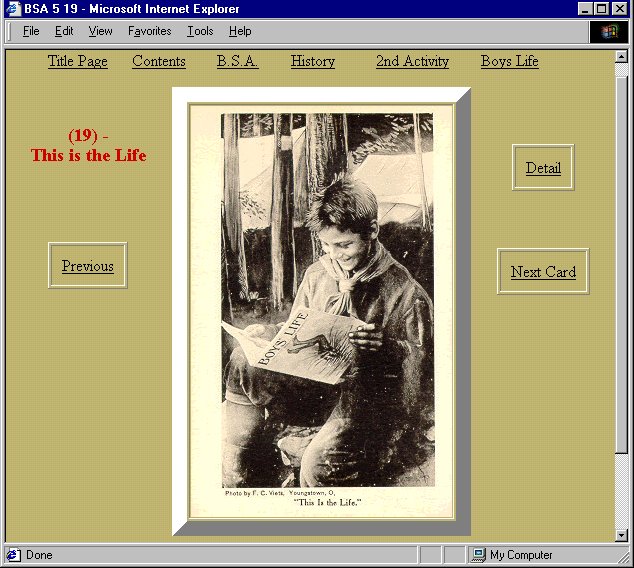Click the My Computer zone icon
Image resolution: width=634 pixels, height=568 pixels.
[x=478, y=555]
